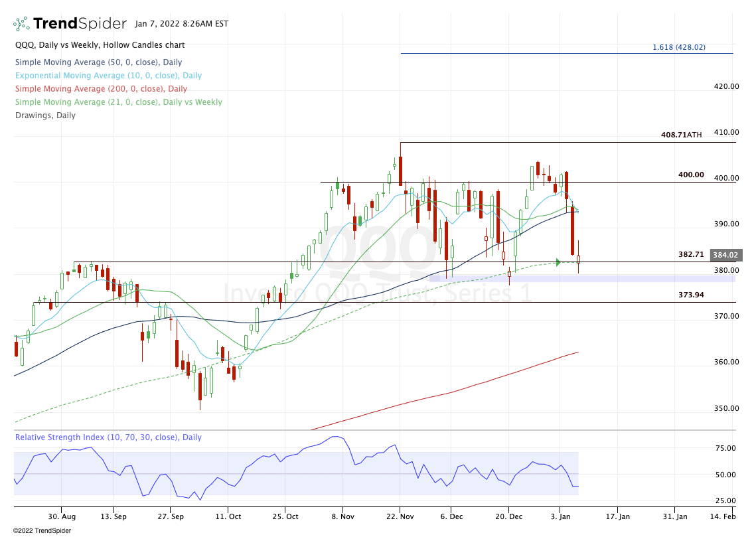Click the 380.00 price axis label
This screenshot has height=537, width=756.
tap(726, 270)
